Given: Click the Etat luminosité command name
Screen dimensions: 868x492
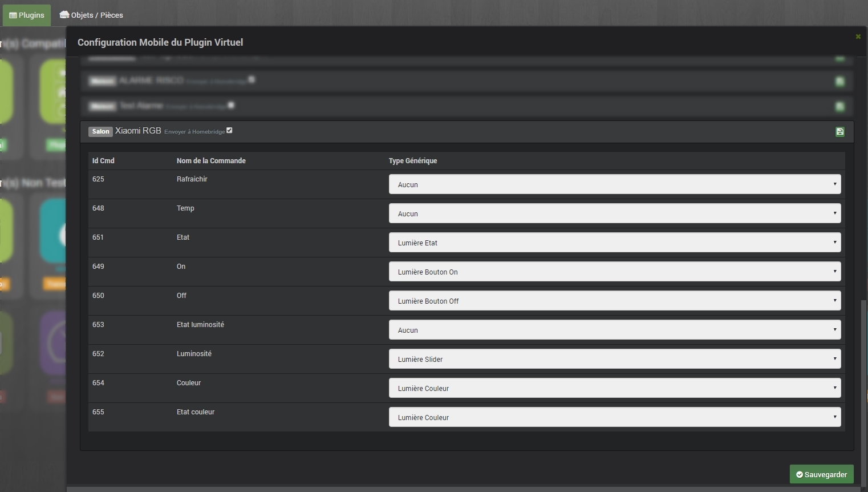Looking at the screenshot, I should [200, 325].
